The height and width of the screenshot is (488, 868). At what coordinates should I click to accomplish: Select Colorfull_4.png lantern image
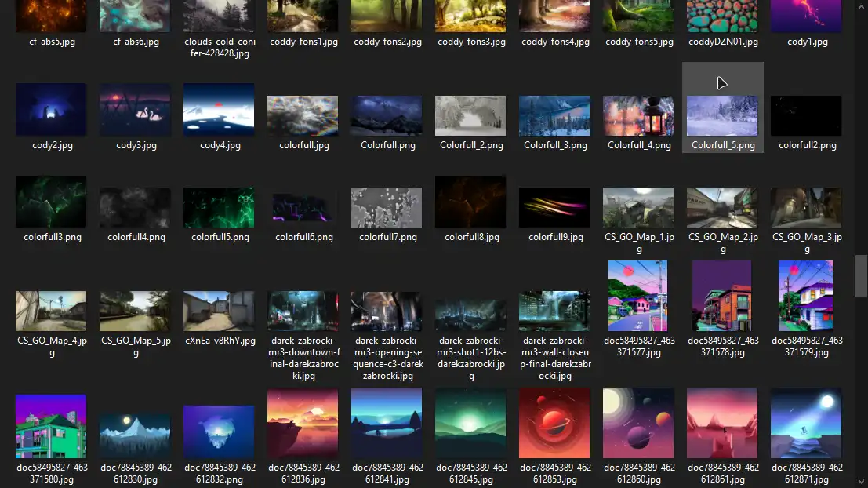click(638, 115)
